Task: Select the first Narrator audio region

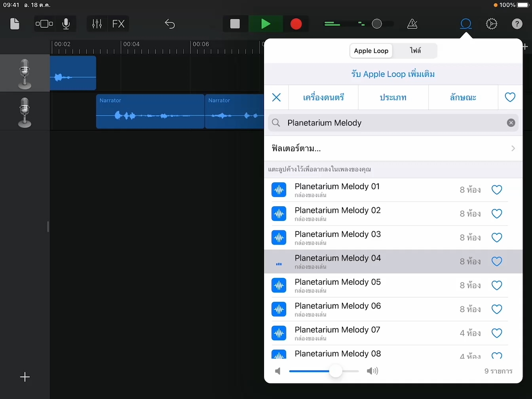Action: 150,112
